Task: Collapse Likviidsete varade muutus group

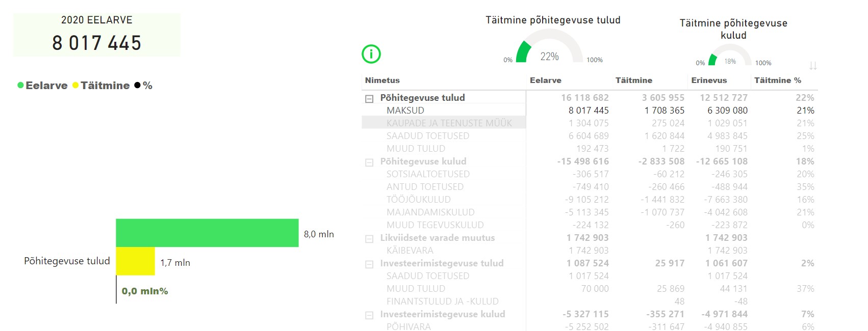Action: pyautogui.click(x=369, y=239)
